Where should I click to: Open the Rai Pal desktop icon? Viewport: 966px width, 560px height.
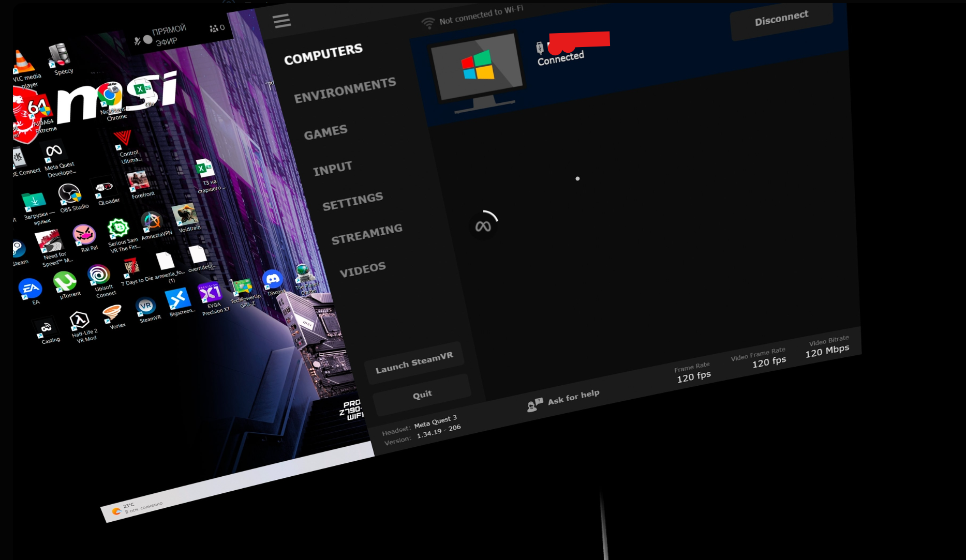click(86, 238)
